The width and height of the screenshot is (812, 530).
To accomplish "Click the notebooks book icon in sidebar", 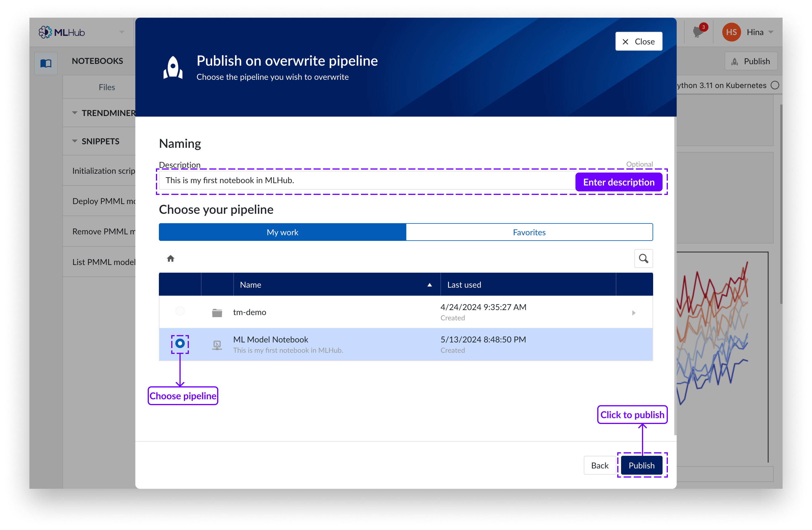I will coord(46,63).
